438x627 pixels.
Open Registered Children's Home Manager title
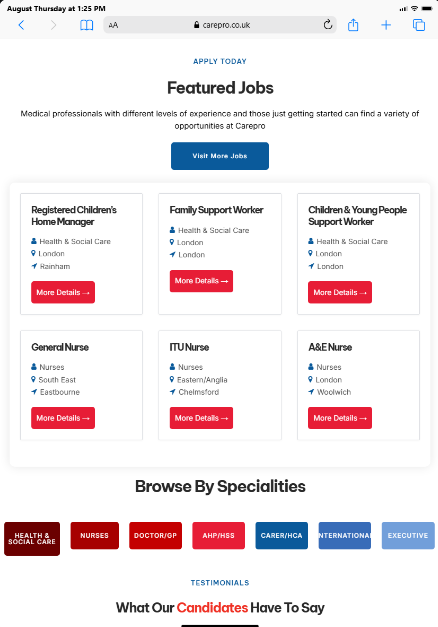[74, 216]
